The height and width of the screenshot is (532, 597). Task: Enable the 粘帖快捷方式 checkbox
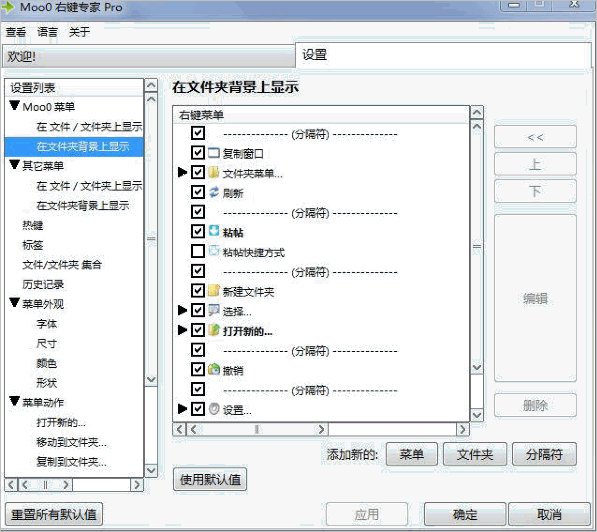click(198, 251)
